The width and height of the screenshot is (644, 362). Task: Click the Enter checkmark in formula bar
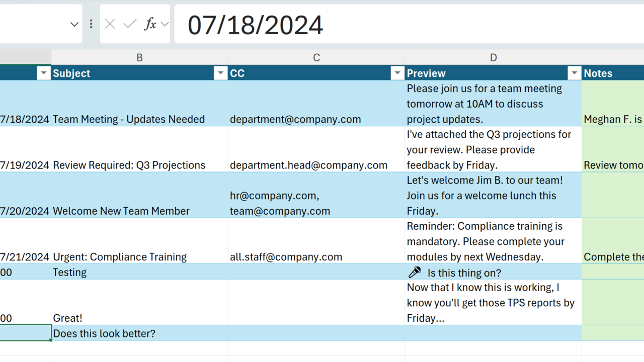click(x=130, y=24)
